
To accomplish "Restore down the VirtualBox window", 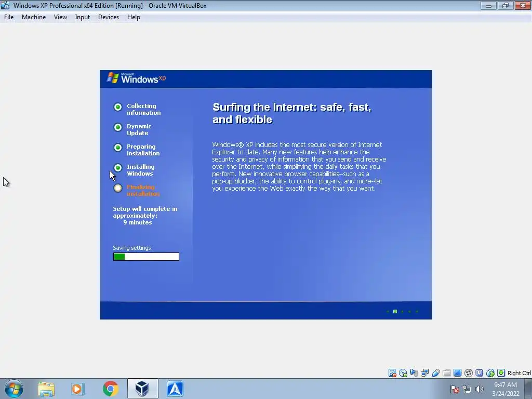I will 506,5.
